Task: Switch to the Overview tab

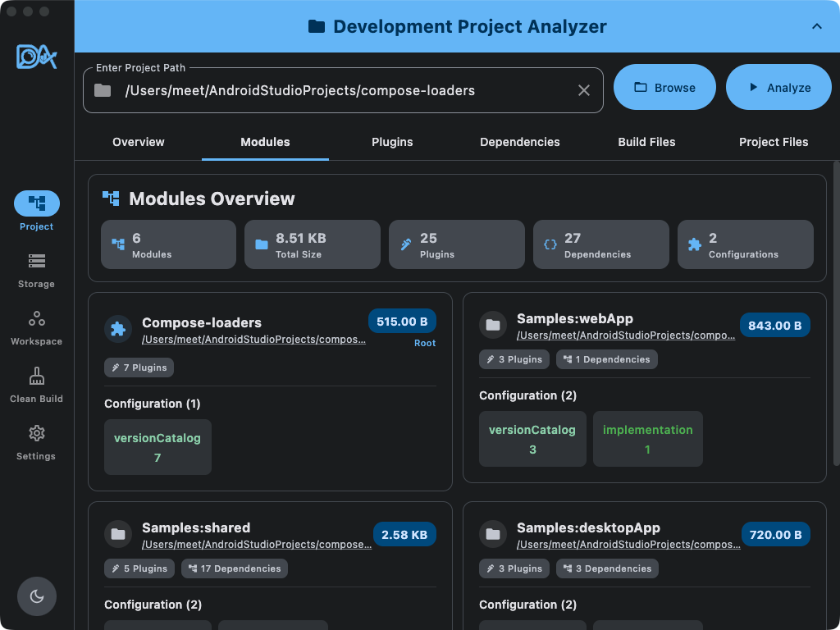Action: 138,142
